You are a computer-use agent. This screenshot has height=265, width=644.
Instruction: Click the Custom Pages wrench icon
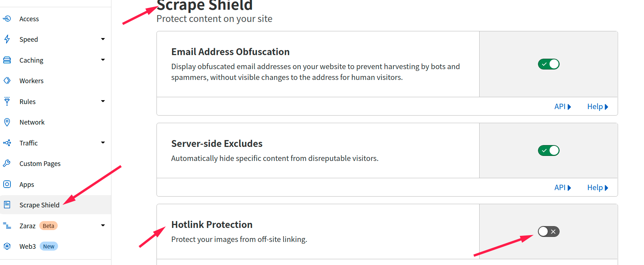[x=7, y=163]
